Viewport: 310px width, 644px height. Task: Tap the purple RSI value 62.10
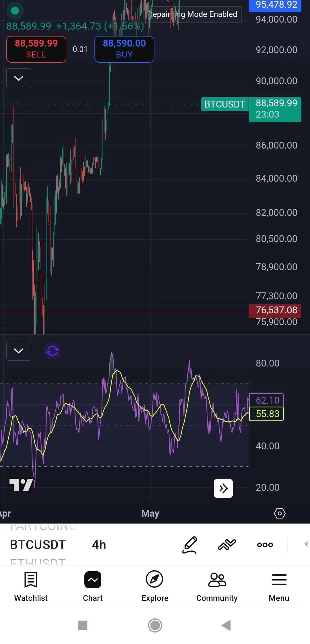pos(267,400)
